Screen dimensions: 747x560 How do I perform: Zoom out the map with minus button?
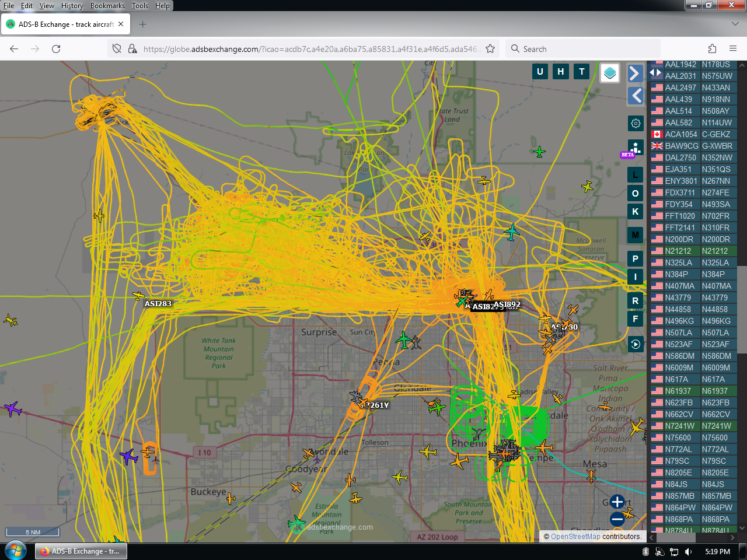click(617, 519)
